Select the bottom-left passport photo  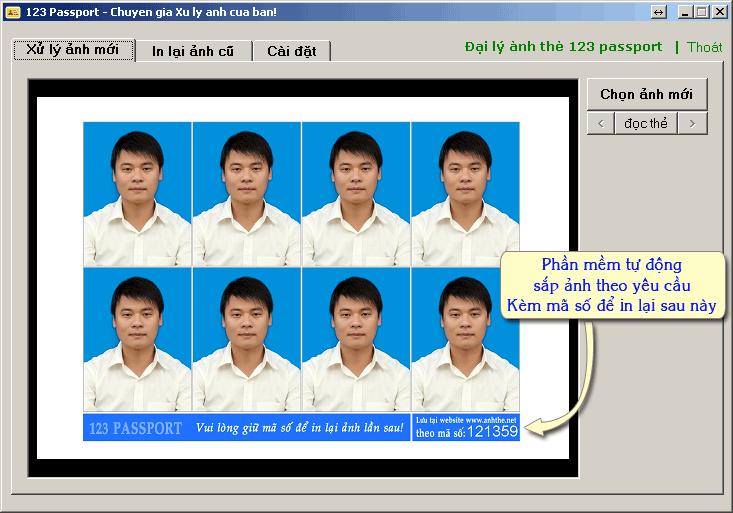click(137, 340)
